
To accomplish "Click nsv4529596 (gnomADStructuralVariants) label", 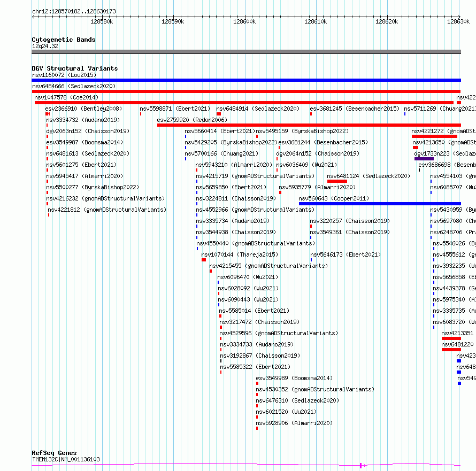I will pyautogui.click(x=279, y=333).
